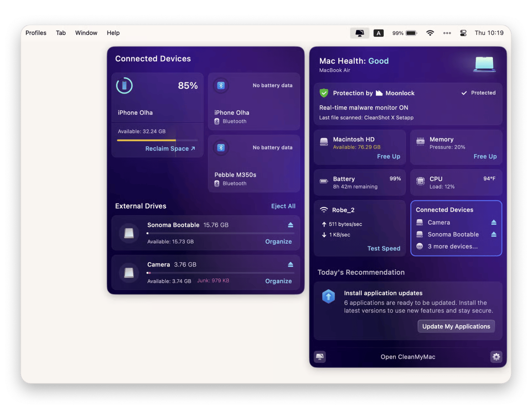Click the CPU processor icon
532x411 pixels.
click(420, 181)
